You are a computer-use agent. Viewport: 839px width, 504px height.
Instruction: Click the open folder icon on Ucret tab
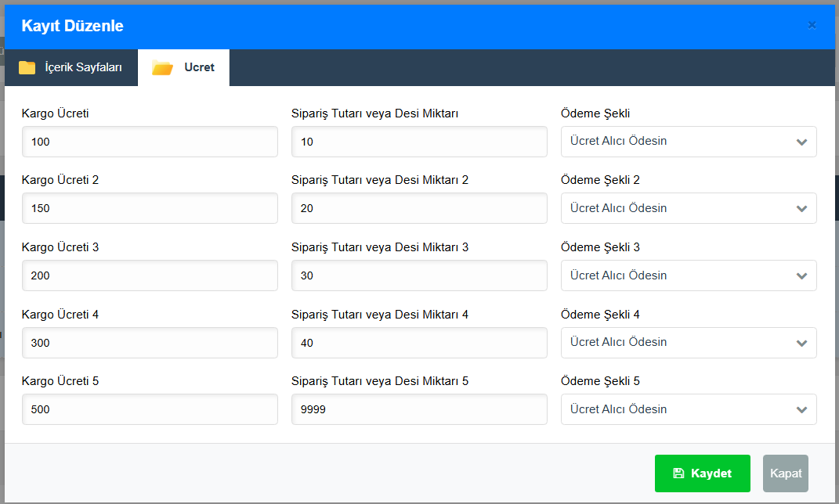pyautogui.click(x=162, y=67)
